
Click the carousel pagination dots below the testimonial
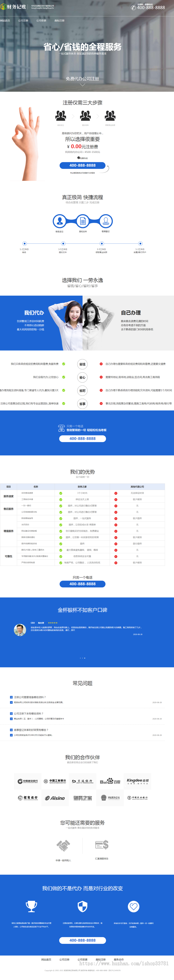82,658
